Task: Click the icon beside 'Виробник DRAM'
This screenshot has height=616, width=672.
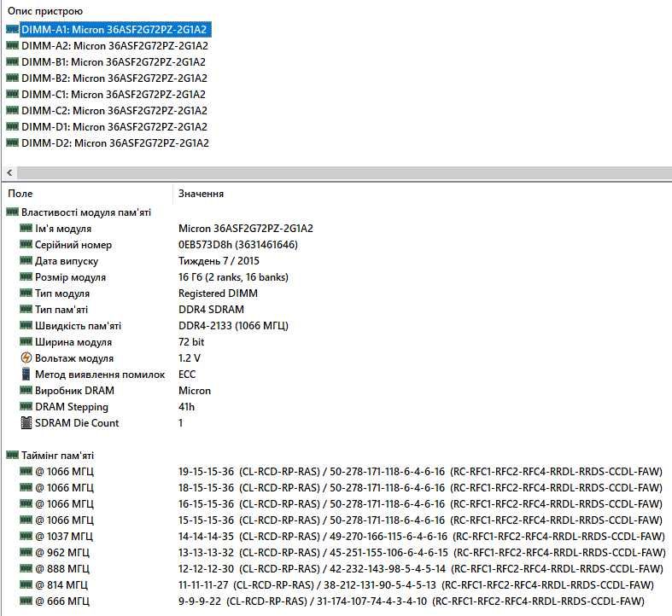Action: click(x=26, y=390)
